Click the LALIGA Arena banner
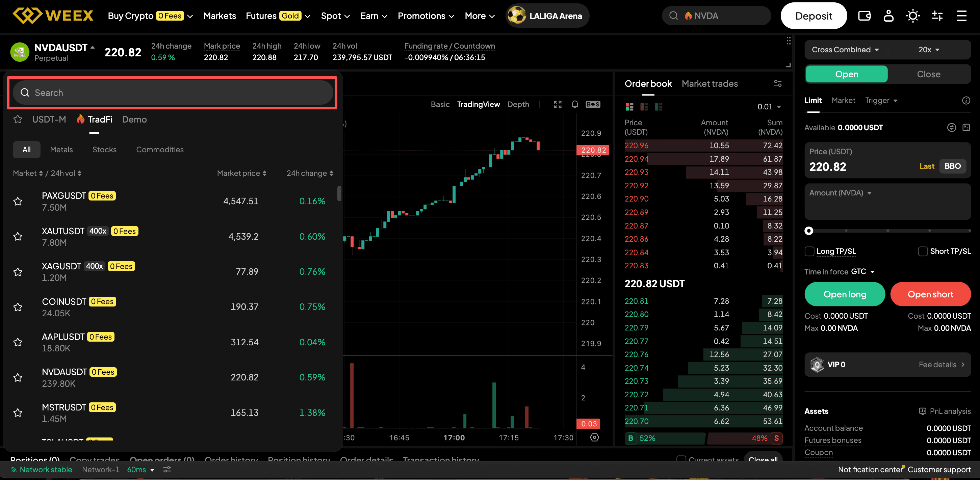 [x=547, y=16]
